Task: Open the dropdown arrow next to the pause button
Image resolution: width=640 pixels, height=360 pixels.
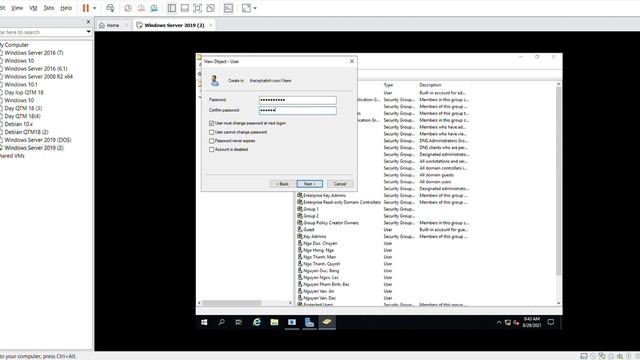Action: [x=95, y=8]
